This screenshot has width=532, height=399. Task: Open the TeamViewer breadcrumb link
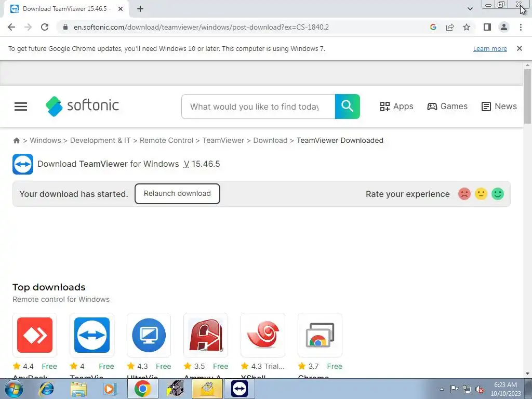tap(223, 140)
